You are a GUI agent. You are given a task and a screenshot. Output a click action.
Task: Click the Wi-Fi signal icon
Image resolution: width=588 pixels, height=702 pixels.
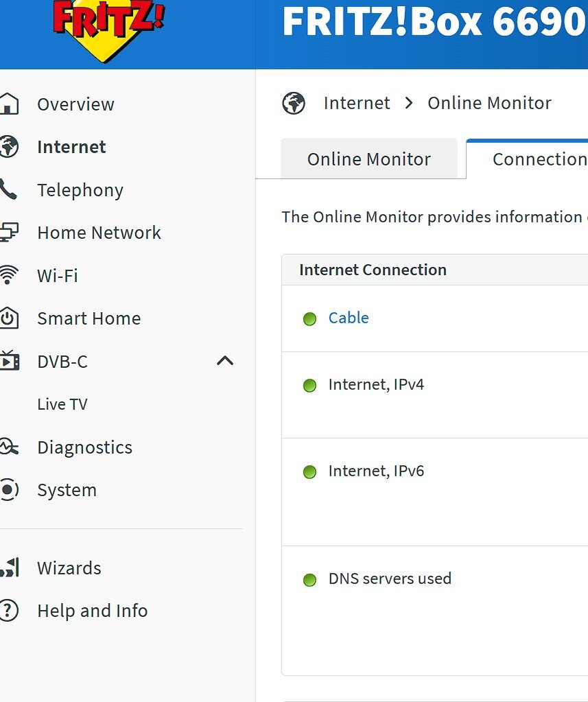(8, 275)
